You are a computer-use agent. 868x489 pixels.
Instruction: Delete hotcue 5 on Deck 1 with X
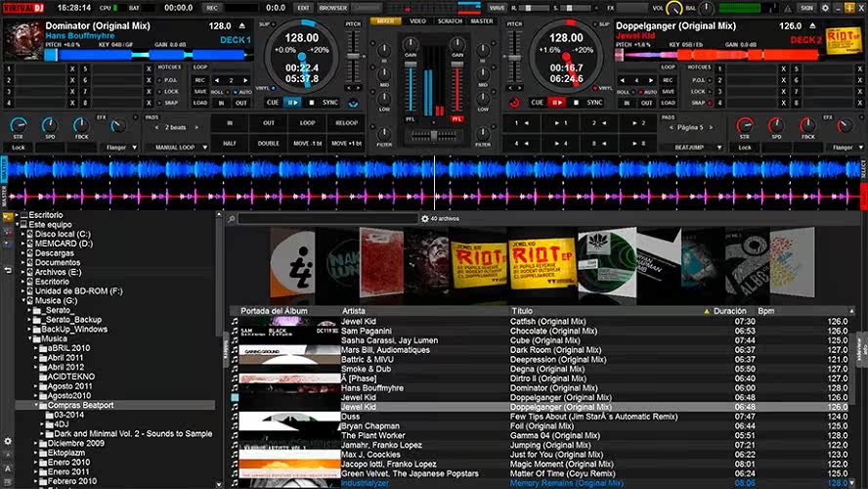[149, 69]
